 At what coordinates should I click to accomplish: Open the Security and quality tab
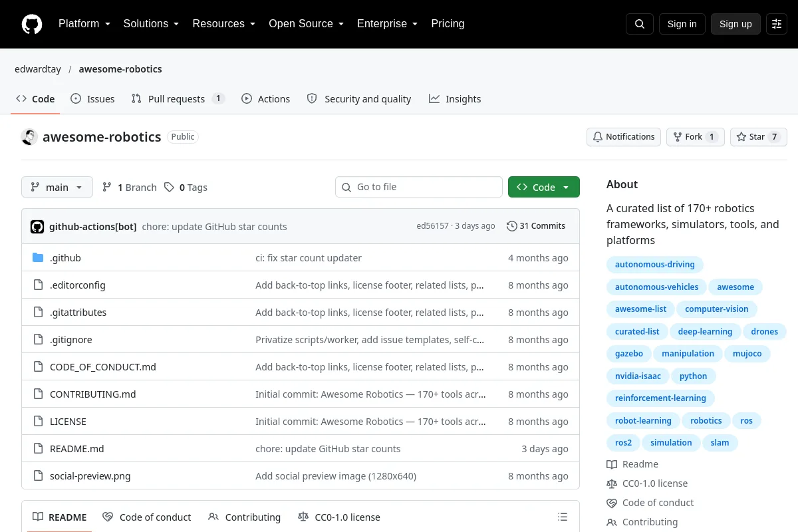click(x=359, y=99)
